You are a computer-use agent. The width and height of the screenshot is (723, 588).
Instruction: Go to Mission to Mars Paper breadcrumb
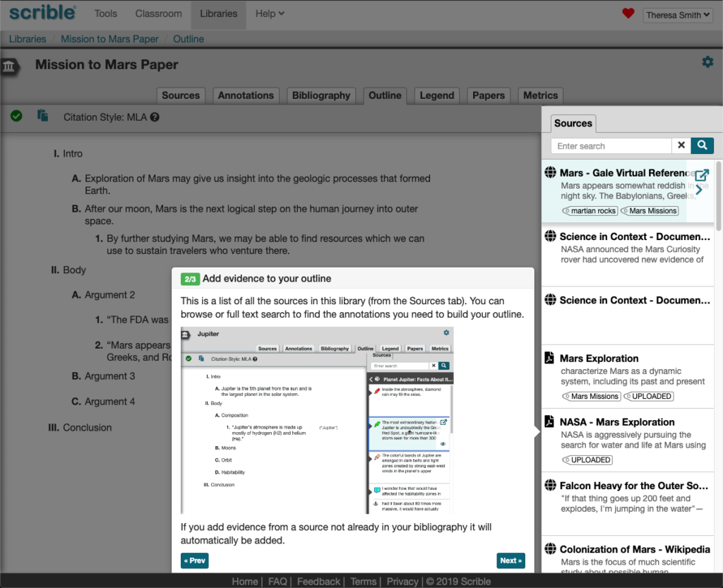[109, 39]
